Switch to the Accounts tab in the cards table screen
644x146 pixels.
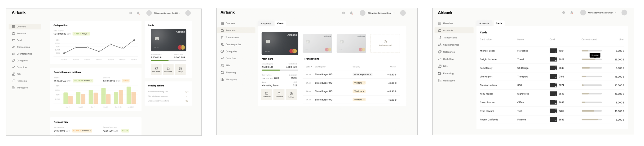(x=484, y=23)
